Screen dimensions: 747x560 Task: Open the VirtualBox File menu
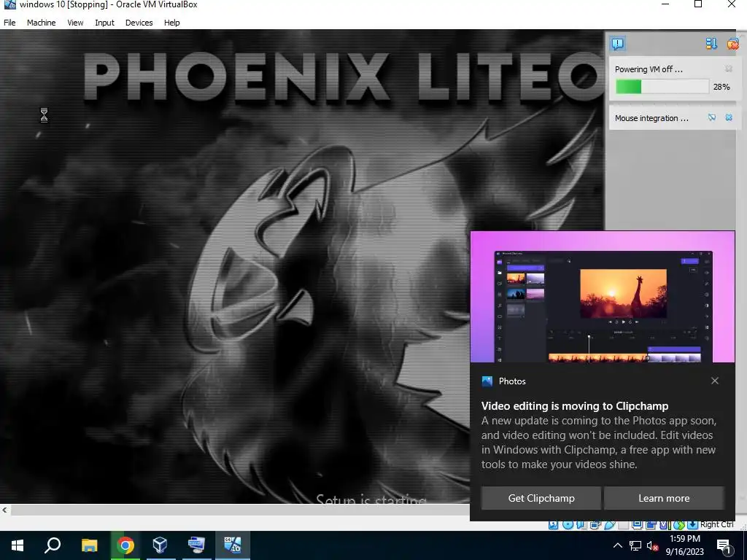point(9,23)
